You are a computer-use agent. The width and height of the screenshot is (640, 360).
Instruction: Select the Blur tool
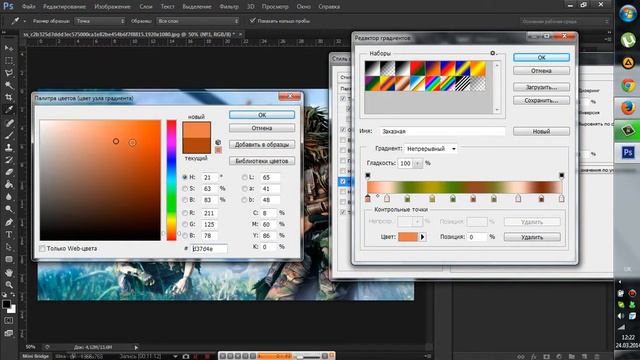tap(9, 196)
